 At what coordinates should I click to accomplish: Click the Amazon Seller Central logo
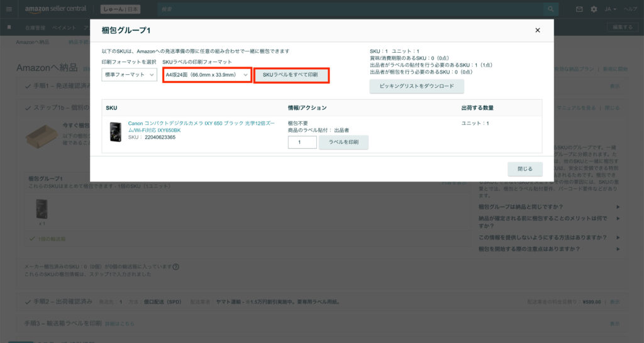point(55,9)
